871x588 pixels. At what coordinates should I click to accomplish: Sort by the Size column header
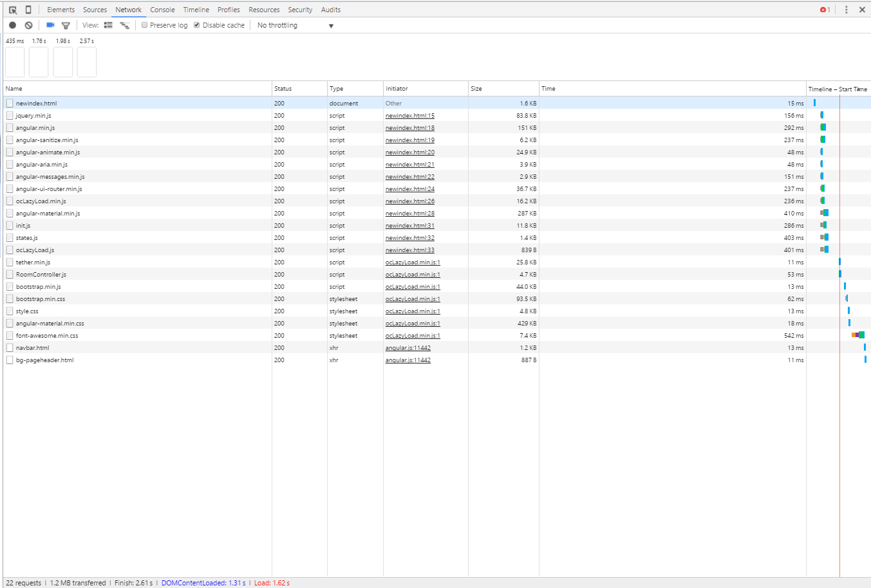503,89
